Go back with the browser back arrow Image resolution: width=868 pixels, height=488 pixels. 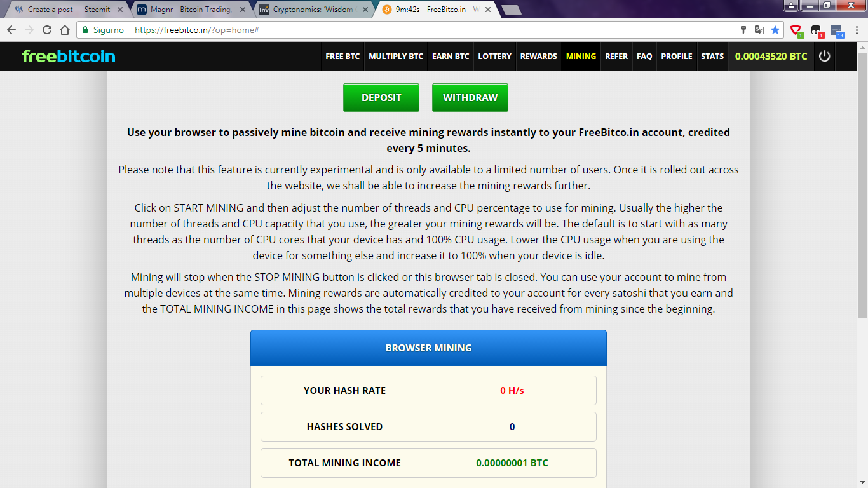pos(11,30)
